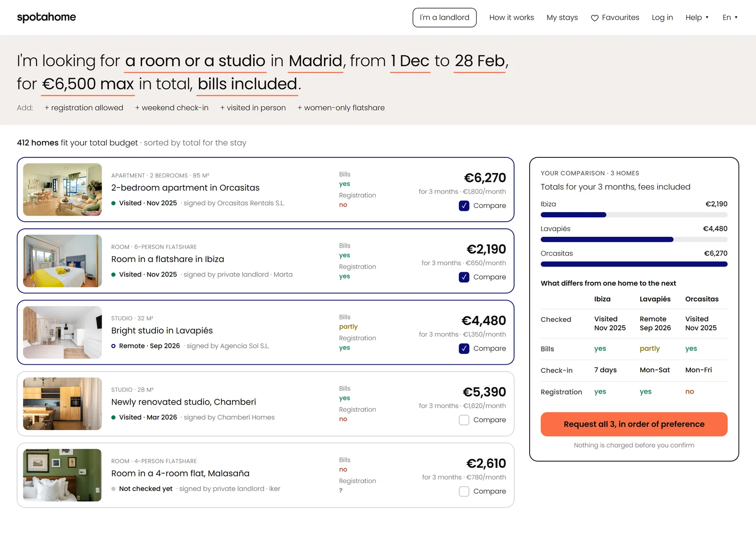
Task: Add the registration allowed filter
Action: [84, 108]
